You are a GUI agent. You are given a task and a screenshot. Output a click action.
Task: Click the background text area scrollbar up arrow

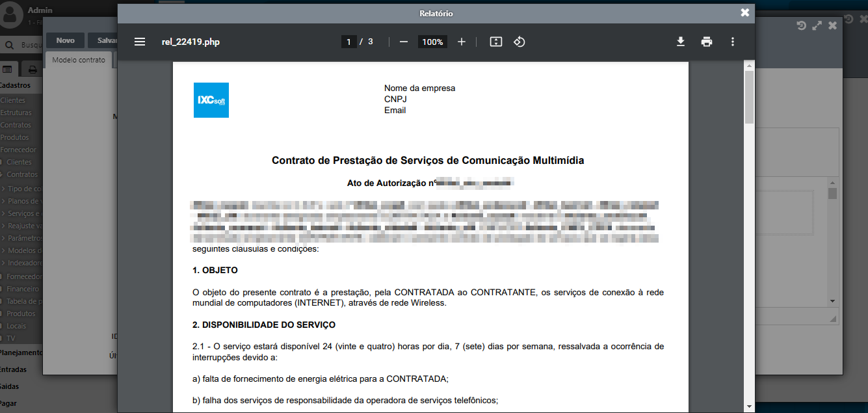(x=832, y=181)
